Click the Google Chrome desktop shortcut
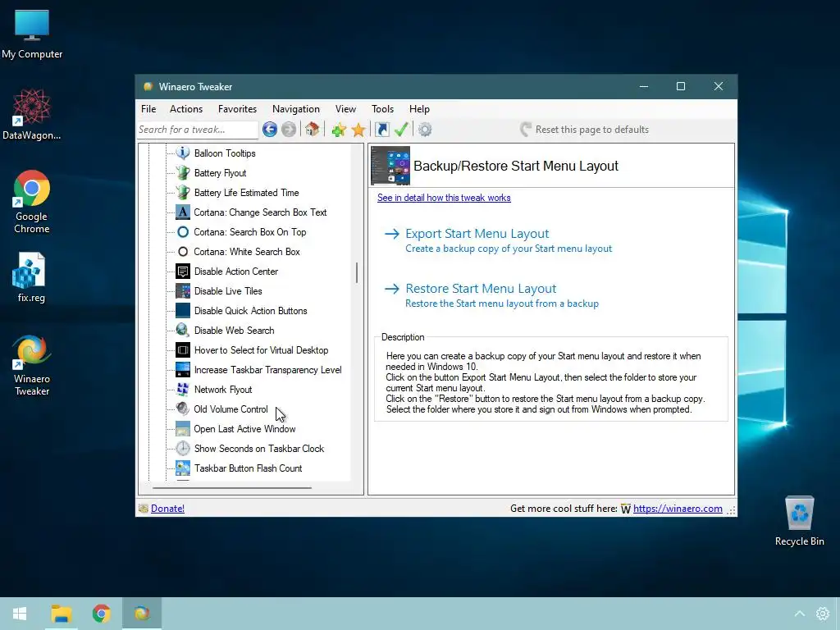Screen dimensions: 840x630 click(x=32, y=202)
